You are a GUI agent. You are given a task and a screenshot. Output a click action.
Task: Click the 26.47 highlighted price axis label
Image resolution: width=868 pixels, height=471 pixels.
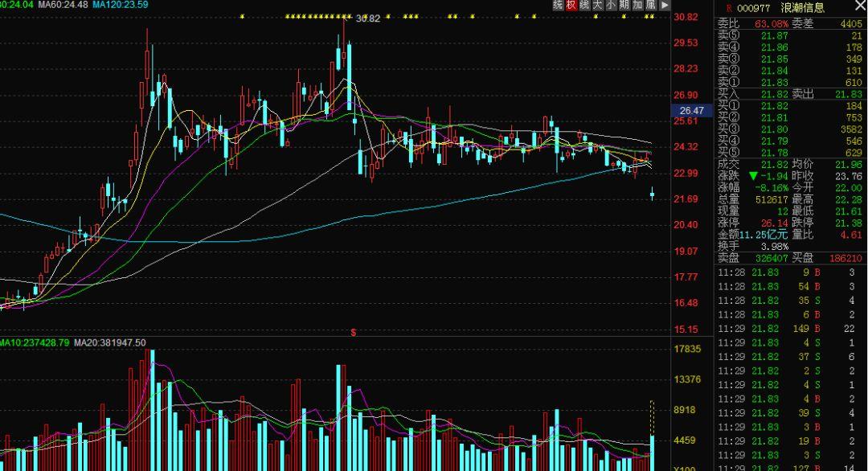coord(692,111)
